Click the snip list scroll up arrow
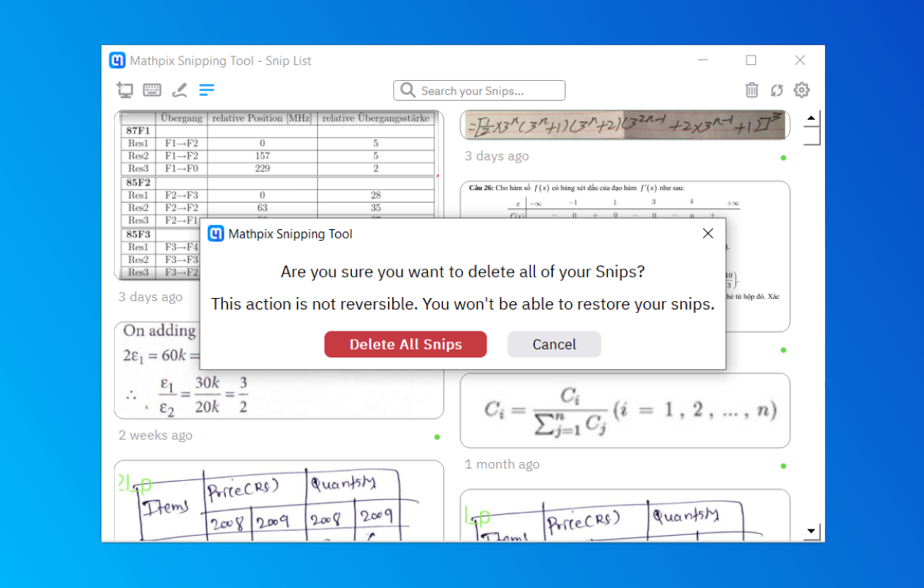924x588 pixels. click(x=811, y=118)
